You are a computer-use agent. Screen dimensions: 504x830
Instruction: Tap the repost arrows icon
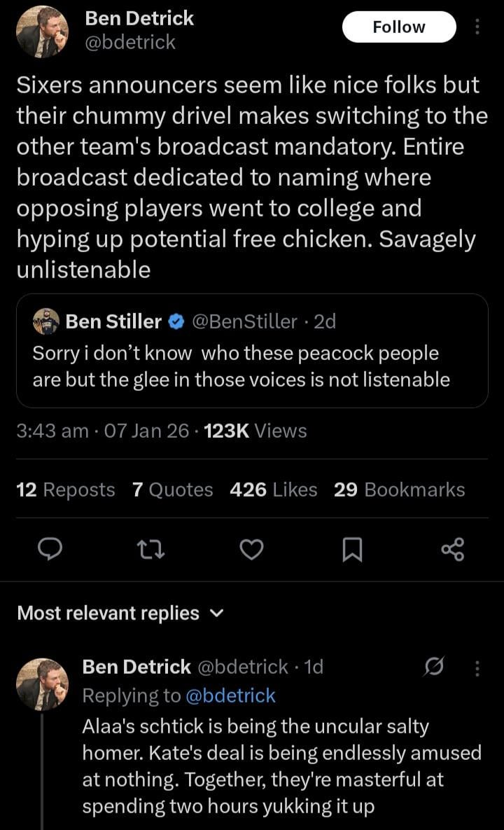point(150,551)
